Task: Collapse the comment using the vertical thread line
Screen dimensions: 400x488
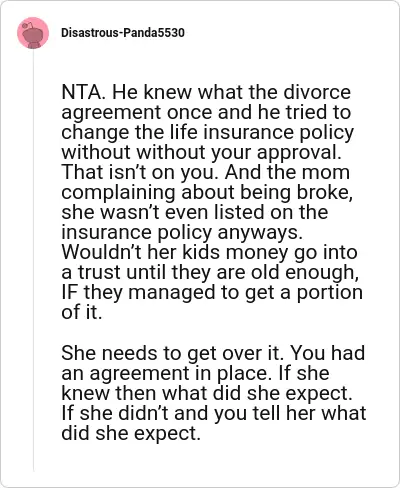Action: (x=33, y=260)
